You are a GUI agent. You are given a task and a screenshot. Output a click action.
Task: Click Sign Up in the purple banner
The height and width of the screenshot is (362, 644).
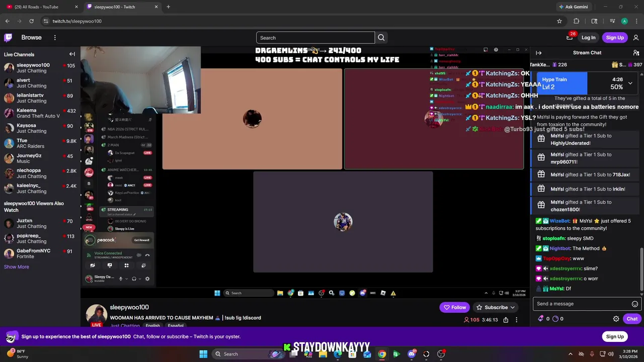[x=615, y=337]
